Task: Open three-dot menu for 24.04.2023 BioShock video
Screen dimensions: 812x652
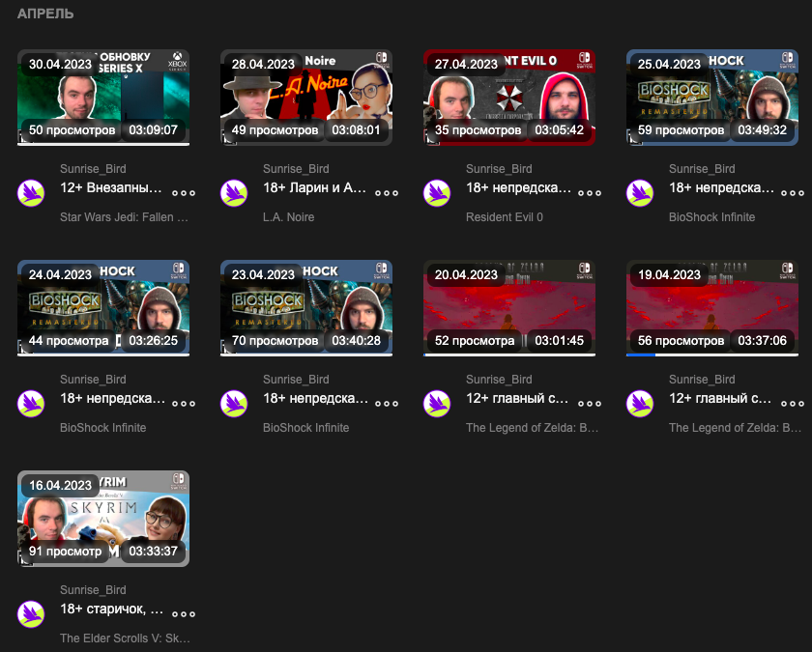Action: point(184,404)
